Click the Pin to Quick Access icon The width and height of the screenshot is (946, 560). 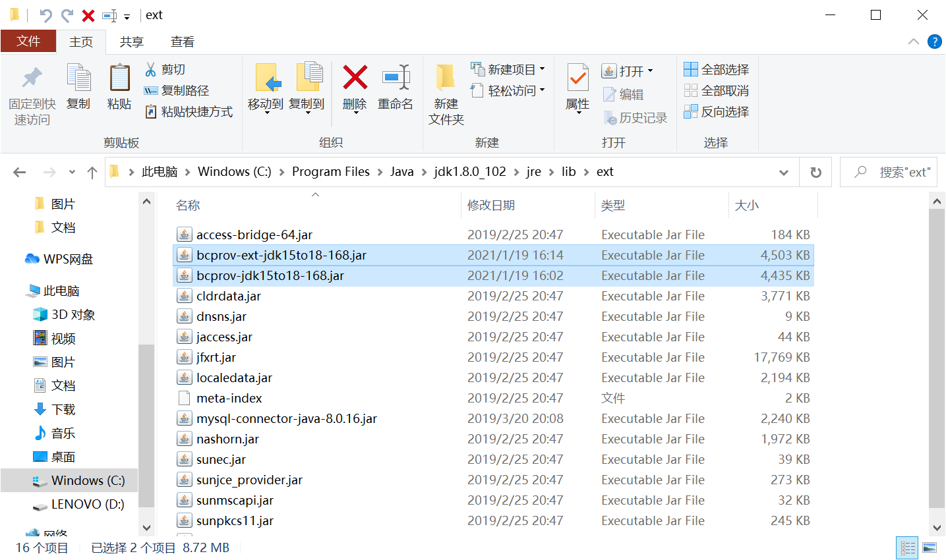click(x=32, y=79)
